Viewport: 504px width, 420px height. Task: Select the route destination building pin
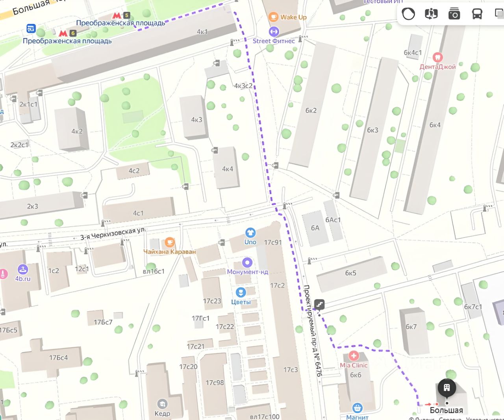coord(447,388)
